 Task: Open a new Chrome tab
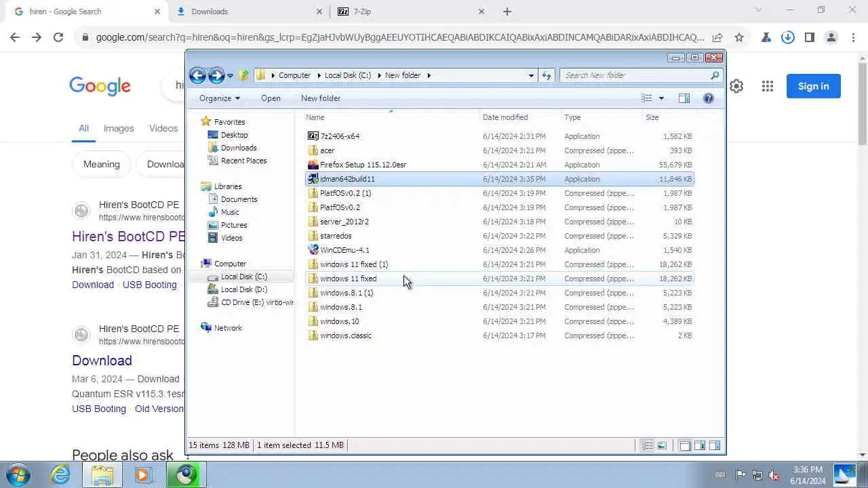pyautogui.click(x=507, y=12)
